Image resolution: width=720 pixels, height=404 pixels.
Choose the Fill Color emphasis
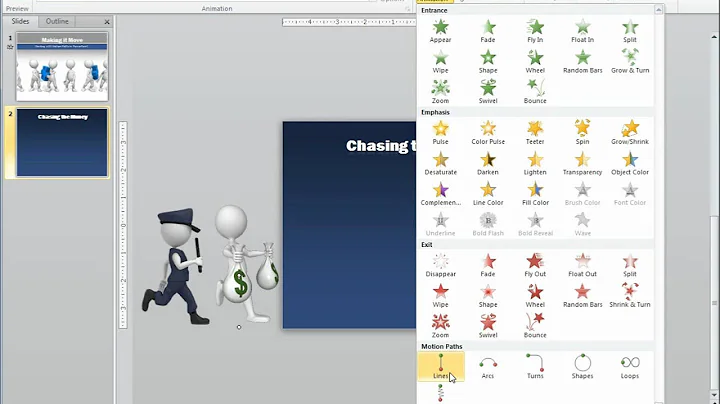click(x=535, y=194)
